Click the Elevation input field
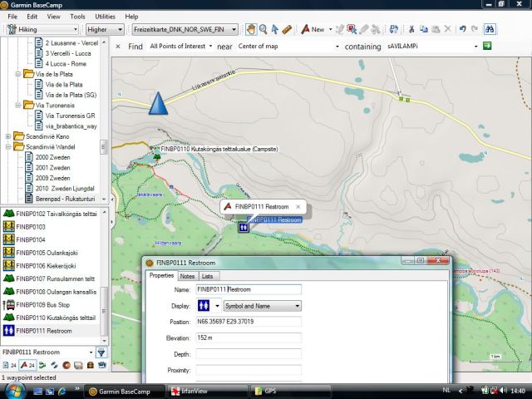This screenshot has height=399, width=532. 248,338
